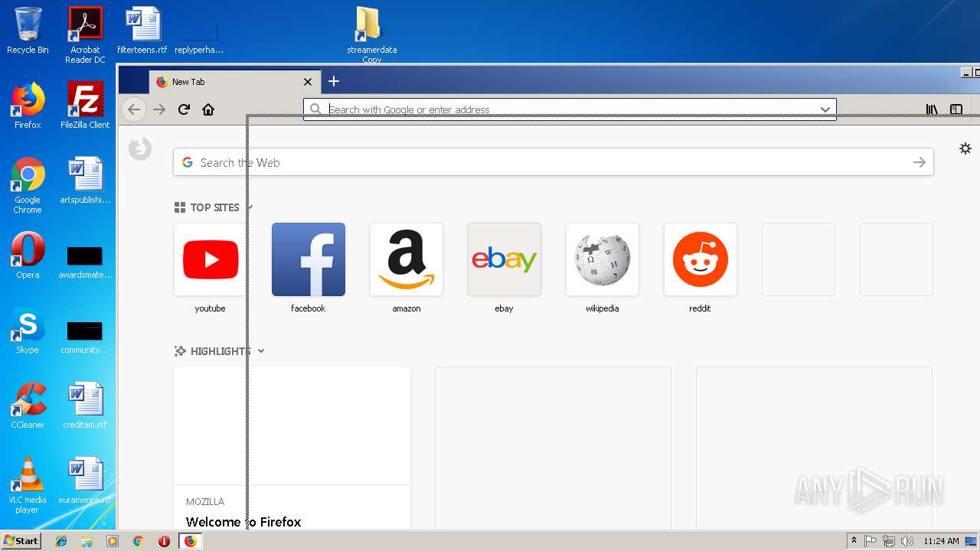
Task: Launch Internet Explorer from taskbar
Action: [61, 541]
